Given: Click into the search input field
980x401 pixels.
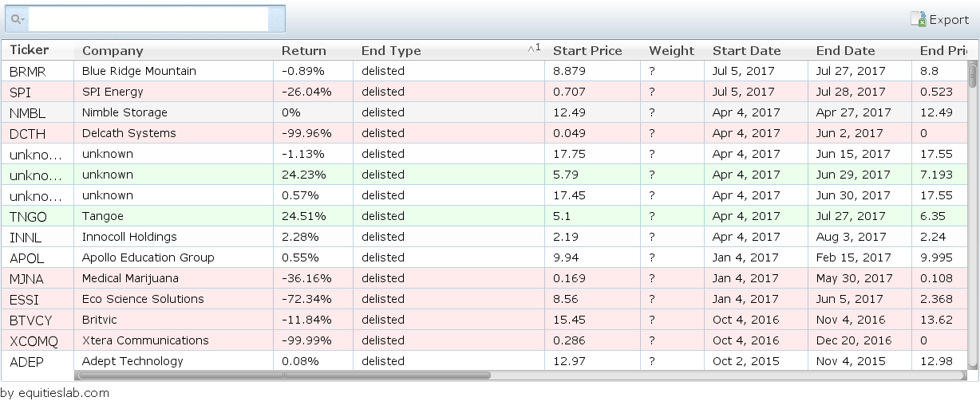Looking at the screenshot, I should tap(148, 18).
